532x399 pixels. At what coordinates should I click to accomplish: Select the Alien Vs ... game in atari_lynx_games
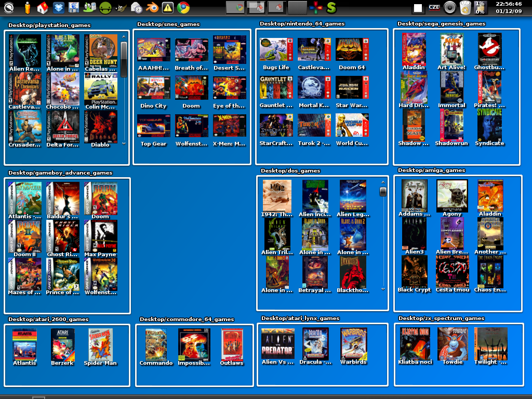tap(277, 346)
